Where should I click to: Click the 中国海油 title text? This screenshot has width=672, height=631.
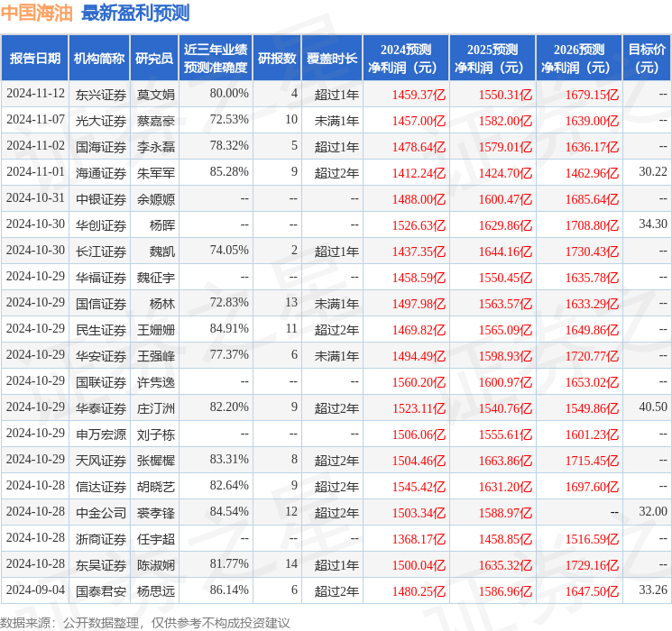pos(37,13)
